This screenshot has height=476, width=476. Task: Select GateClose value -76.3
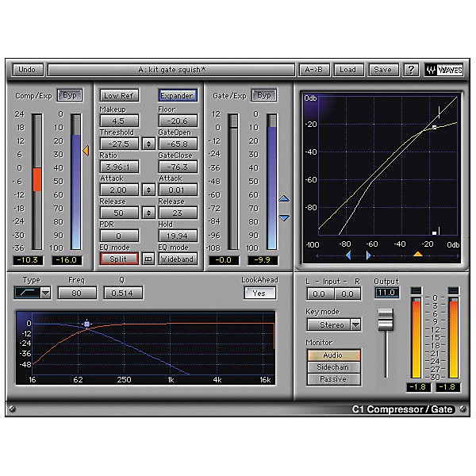pyautogui.click(x=178, y=167)
